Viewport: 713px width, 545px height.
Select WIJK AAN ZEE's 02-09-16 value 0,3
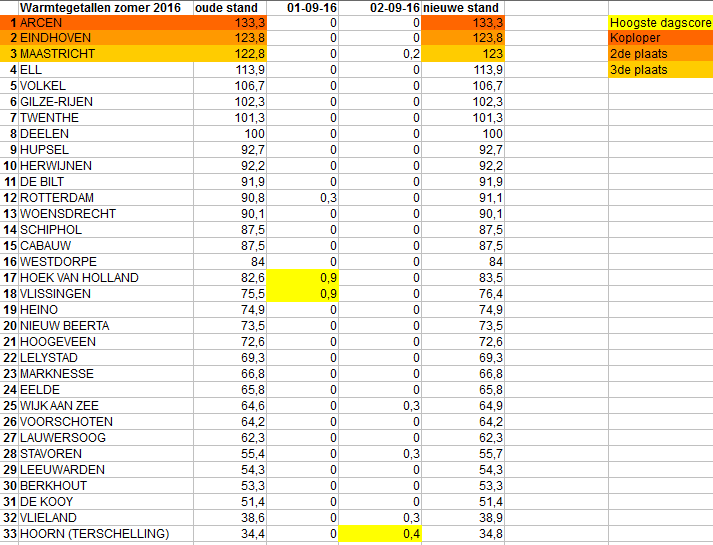point(380,405)
